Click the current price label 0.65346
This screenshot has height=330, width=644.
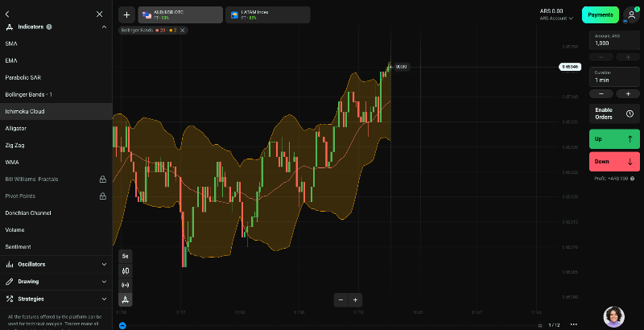(570, 67)
